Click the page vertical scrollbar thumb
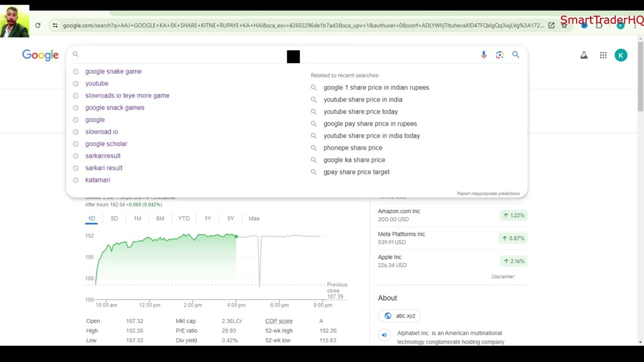 click(x=640, y=76)
